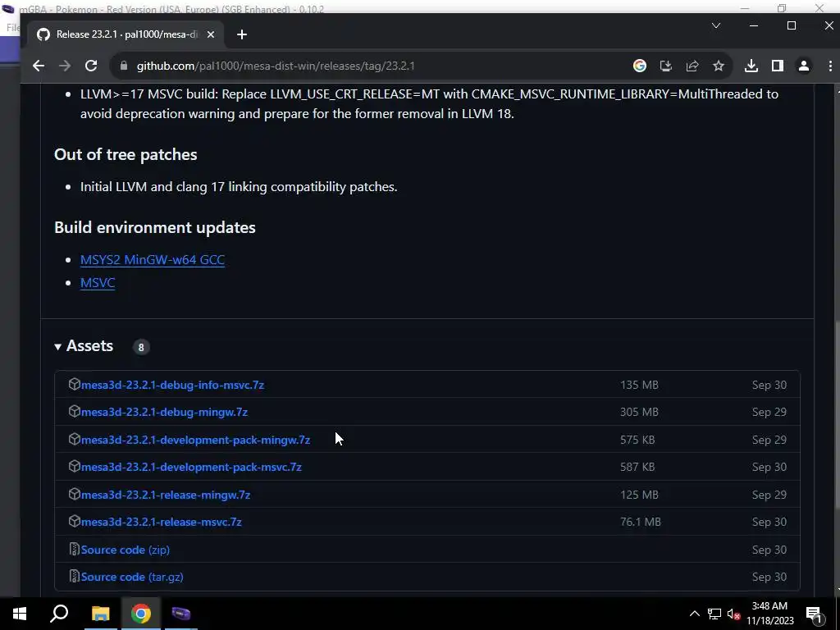
Task: Click the browser forward arrow
Action: [x=65, y=66]
